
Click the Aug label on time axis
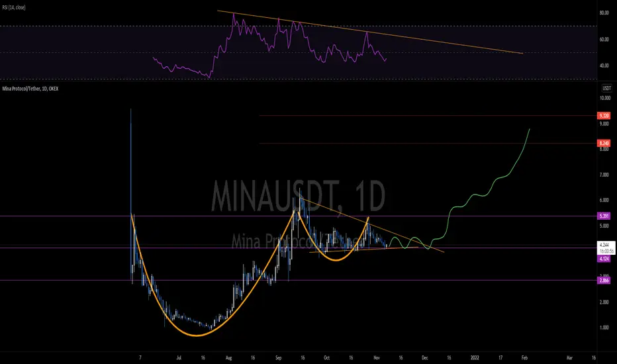[229, 357]
